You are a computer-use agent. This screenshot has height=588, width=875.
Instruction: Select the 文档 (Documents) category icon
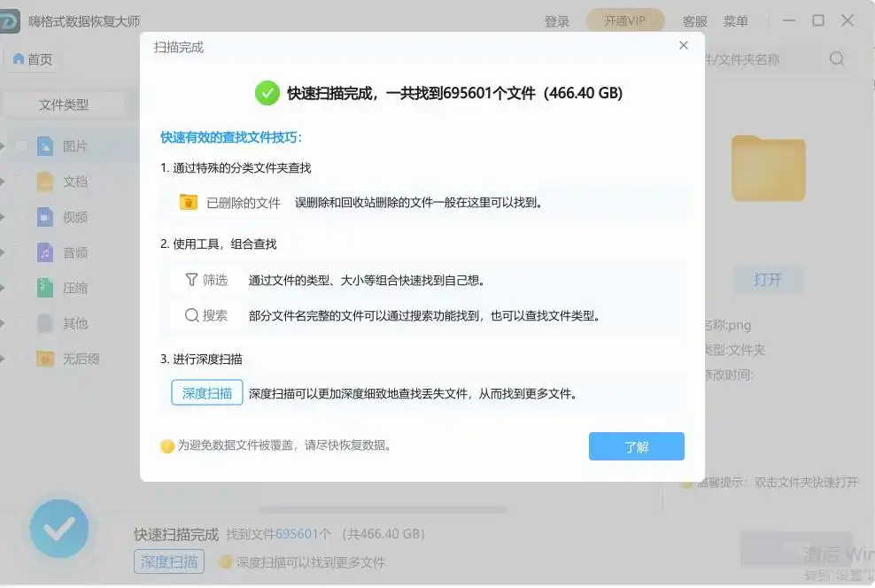(46, 181)
